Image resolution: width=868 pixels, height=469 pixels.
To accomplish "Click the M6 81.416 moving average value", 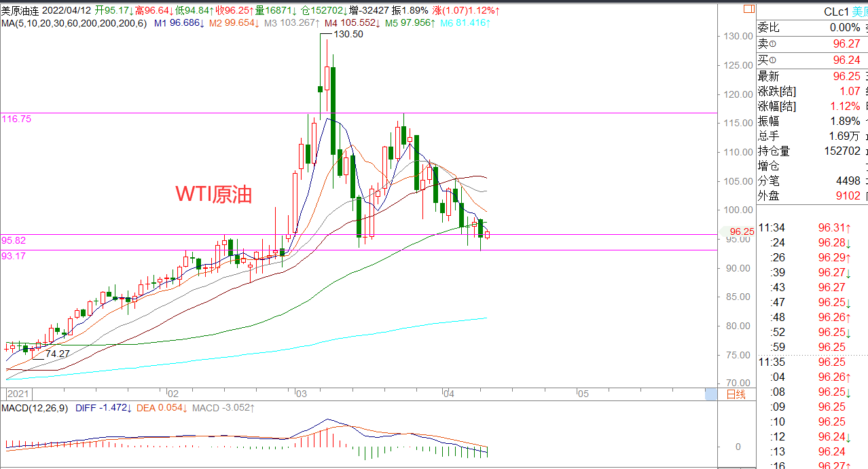I will 464,22.
